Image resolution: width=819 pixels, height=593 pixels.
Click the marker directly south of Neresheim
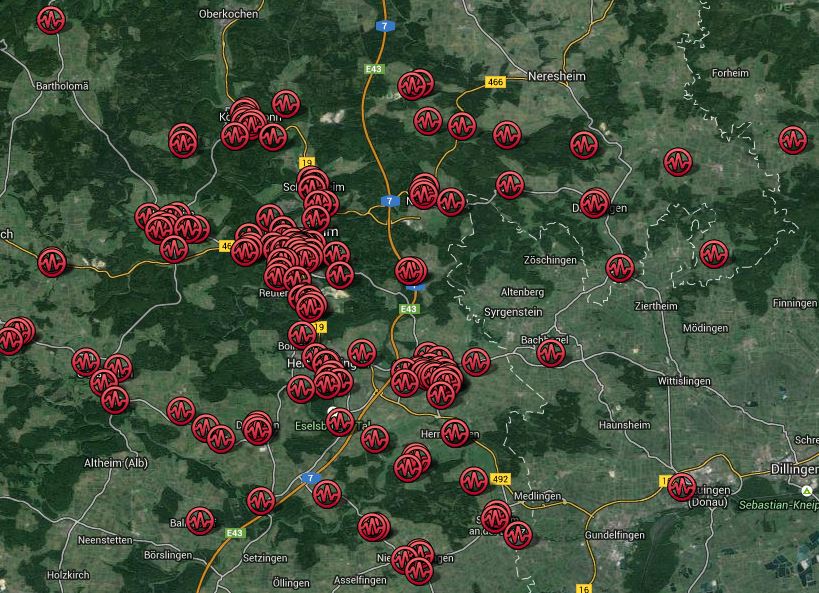[584, 145]
